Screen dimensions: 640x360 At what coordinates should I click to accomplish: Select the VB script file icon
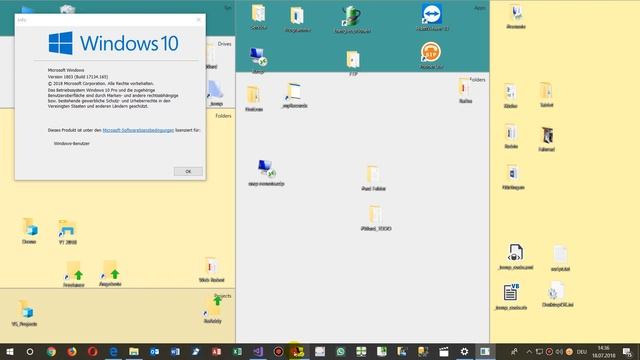click(511, 296)
